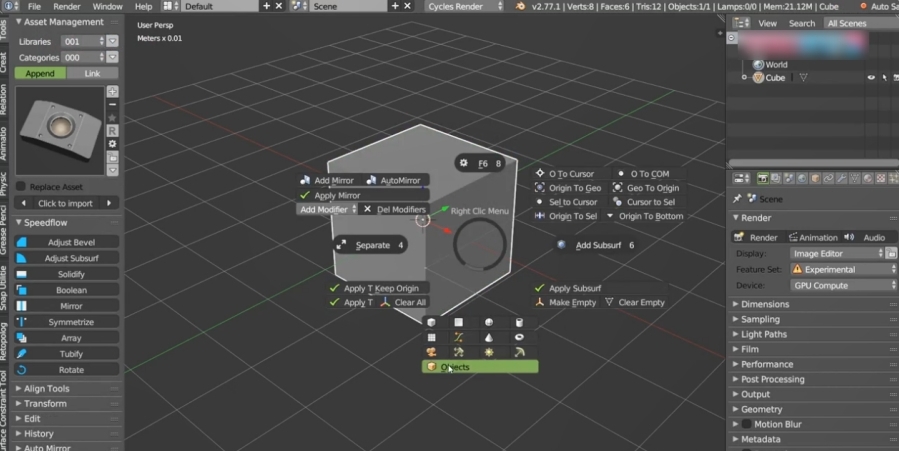Open the Display Image Editor dropdown
The width and height of the screenshot is (899, 451).
837,253
